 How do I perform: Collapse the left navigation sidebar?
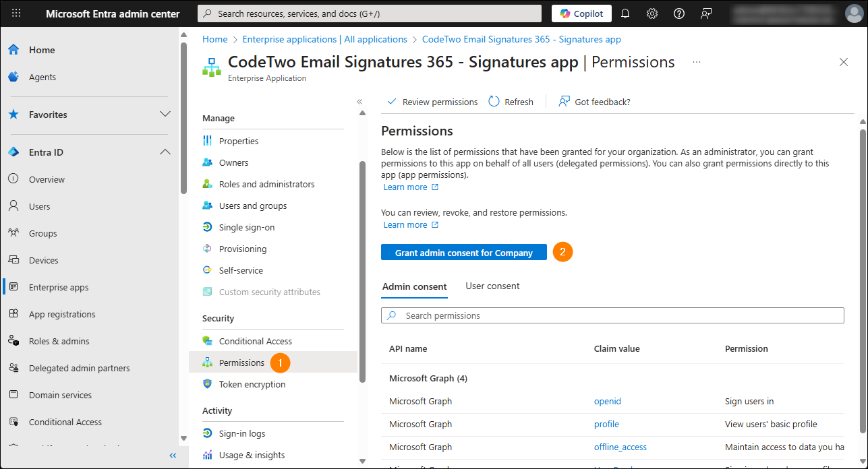(173, 456)
